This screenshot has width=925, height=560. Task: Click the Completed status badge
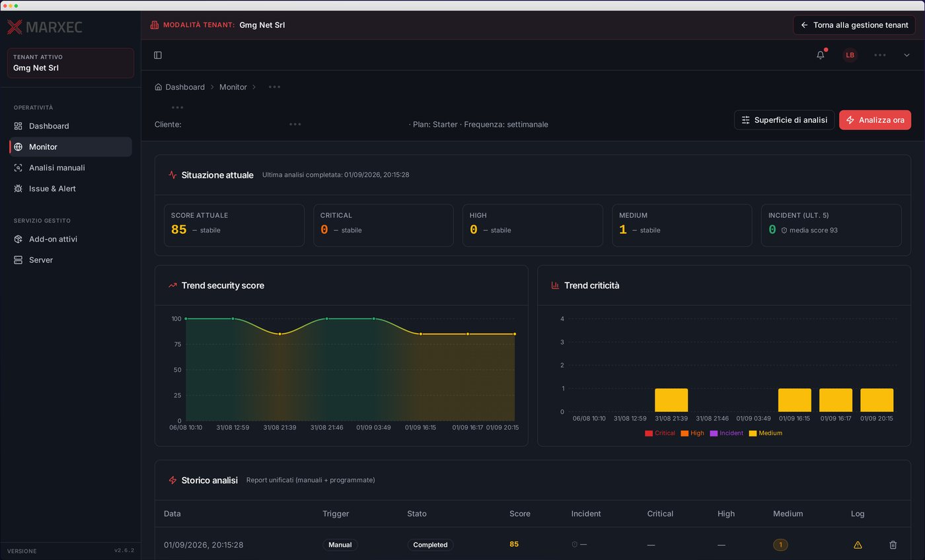coord(430,545)
